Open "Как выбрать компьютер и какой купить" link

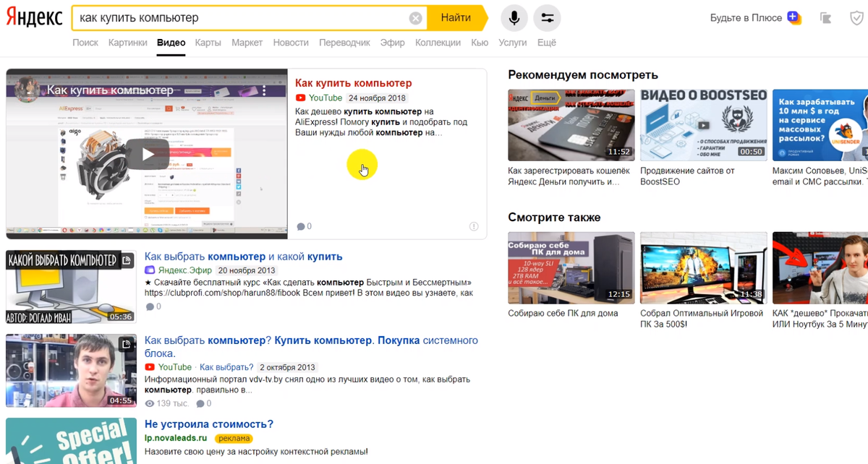click(x=244, y=257)
